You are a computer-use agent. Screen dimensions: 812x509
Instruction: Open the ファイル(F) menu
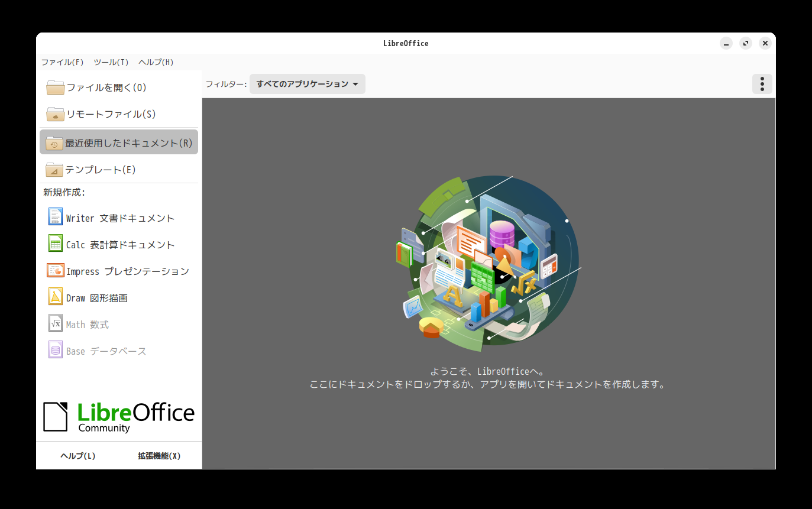62,61
